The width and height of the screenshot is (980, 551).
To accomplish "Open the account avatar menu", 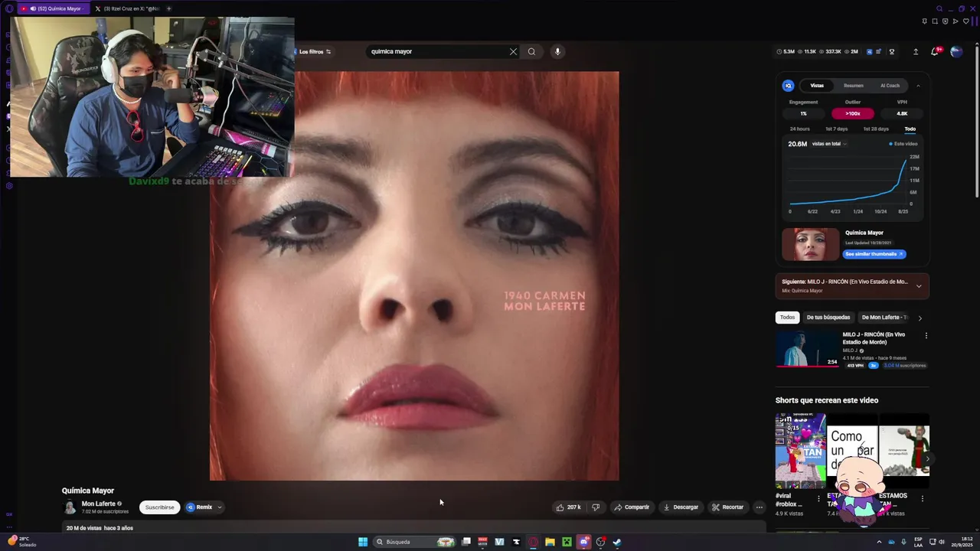I will click(956, 51).
